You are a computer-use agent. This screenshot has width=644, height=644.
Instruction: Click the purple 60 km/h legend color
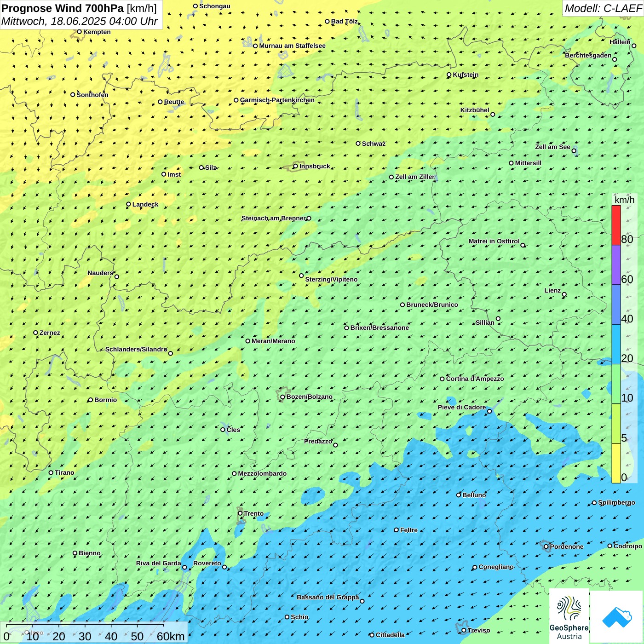[616, 265]
